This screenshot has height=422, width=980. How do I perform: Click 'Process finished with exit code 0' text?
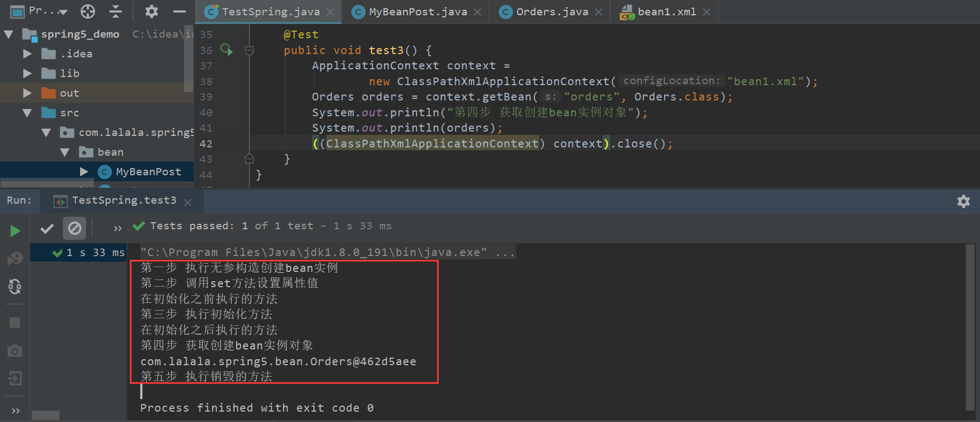[257, 408]
